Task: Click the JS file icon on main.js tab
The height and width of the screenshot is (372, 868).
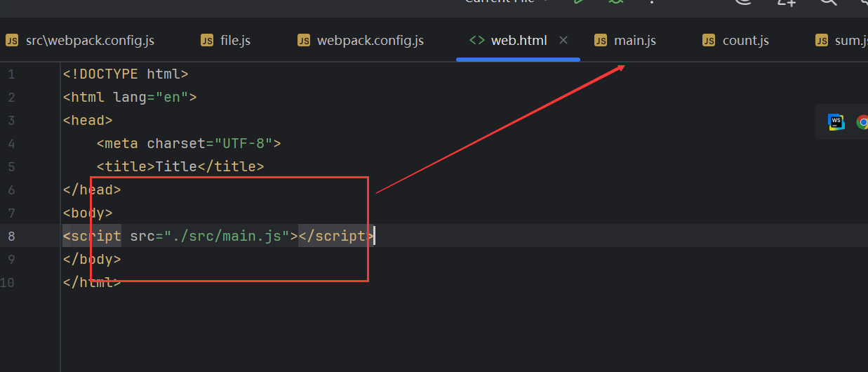Action: [x=601, y=40]
